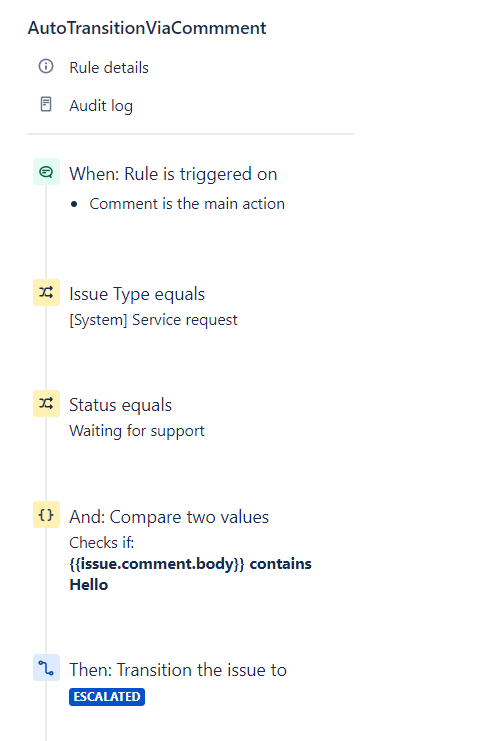The height and width of the screenshot is (741, 488).
Task: Open 'Then: Transition the issue to' action
Action: coord(178,670)
